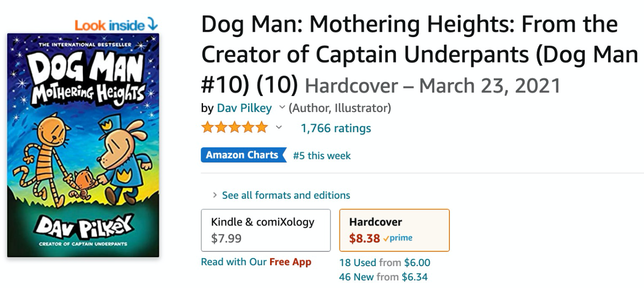Click the five-star rating icons
This screenshot has height=288, width=644.
[234, 128]
